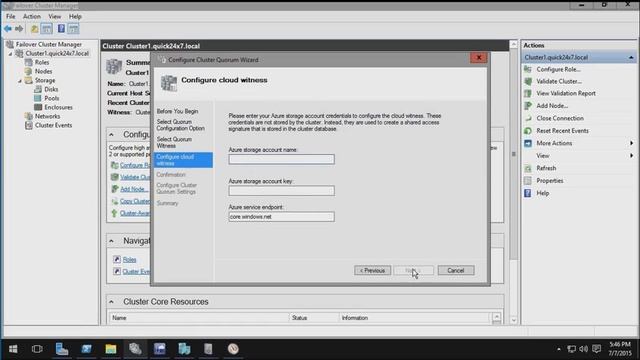The width and height of the screenshot is (640, 360).
Task: Open Task View on the taskbar
Action: click(37, 349)
